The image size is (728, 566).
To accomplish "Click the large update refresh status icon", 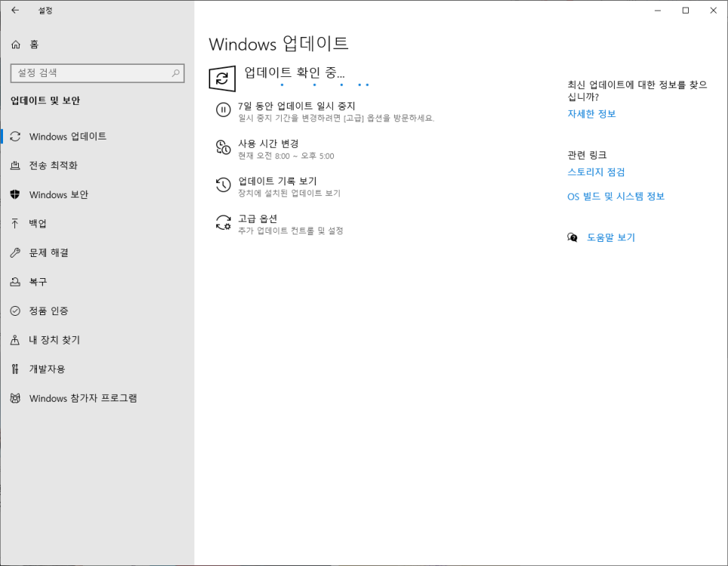I will point(222,78).
